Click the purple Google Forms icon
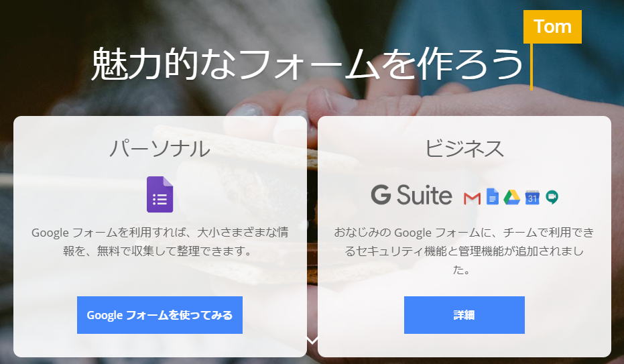Image resolution: width=624 pixels, height=364 pixels. [160, 194]
